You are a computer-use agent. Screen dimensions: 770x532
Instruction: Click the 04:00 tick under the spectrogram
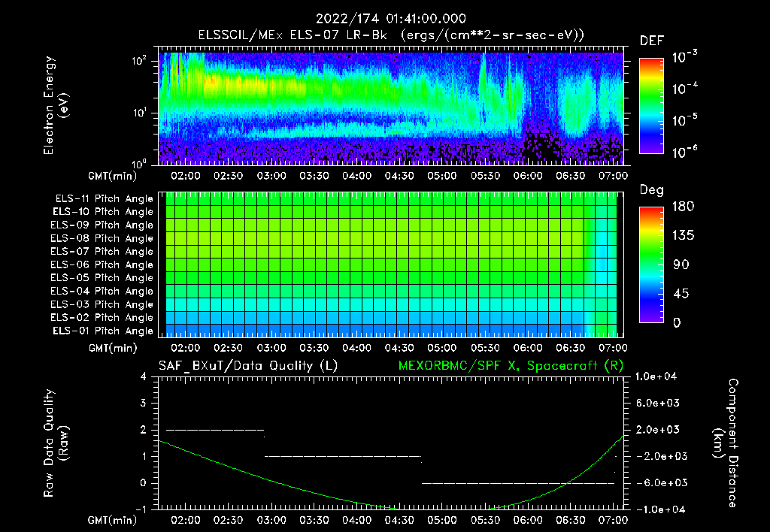click(356, 176)
